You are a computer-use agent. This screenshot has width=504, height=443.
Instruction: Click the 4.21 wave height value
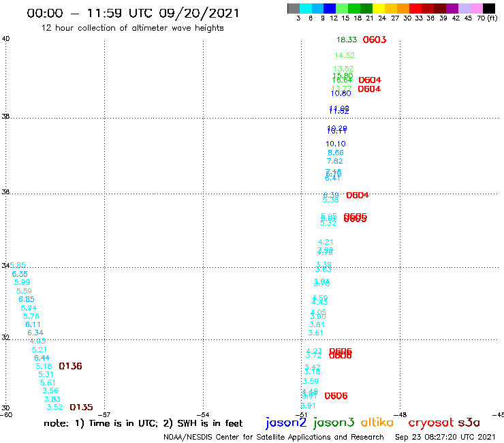pyautogui.click(x=326, y=242)
